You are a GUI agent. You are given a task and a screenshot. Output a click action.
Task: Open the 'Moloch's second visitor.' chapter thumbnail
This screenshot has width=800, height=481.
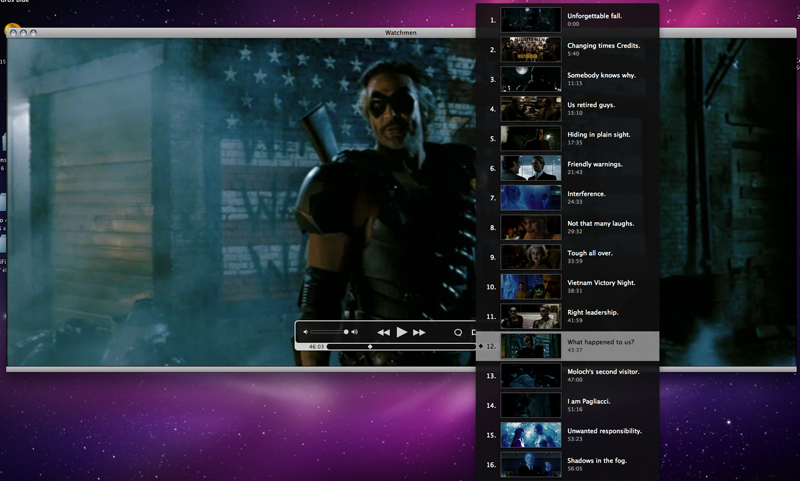(x=531, y=375)
